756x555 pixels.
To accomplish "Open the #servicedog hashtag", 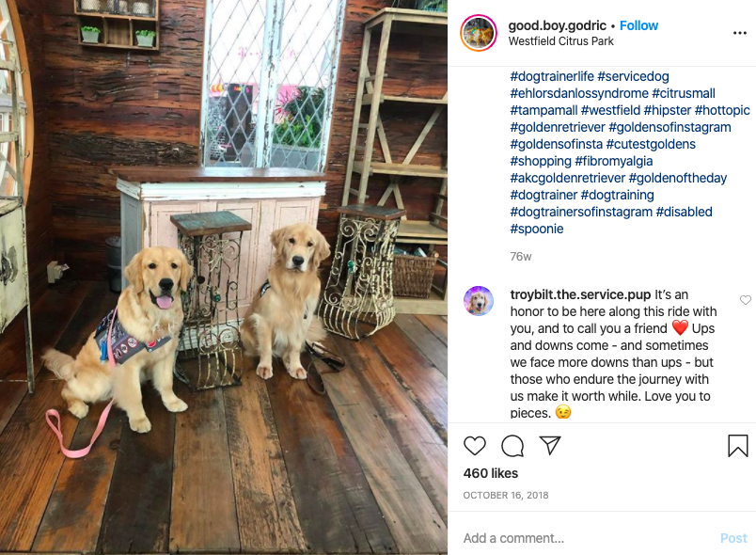I will pyautogui.click(x=633, y=76).
